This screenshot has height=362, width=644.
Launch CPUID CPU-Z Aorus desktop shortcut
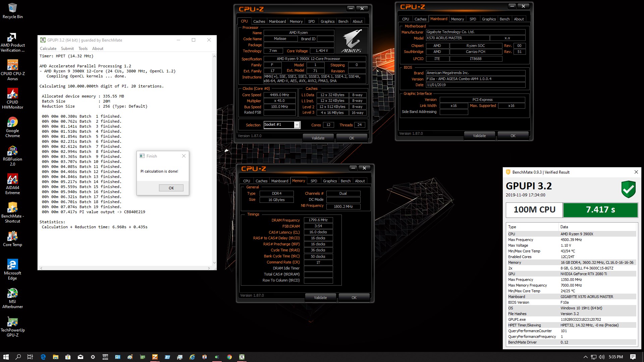[x=12, y=70]
